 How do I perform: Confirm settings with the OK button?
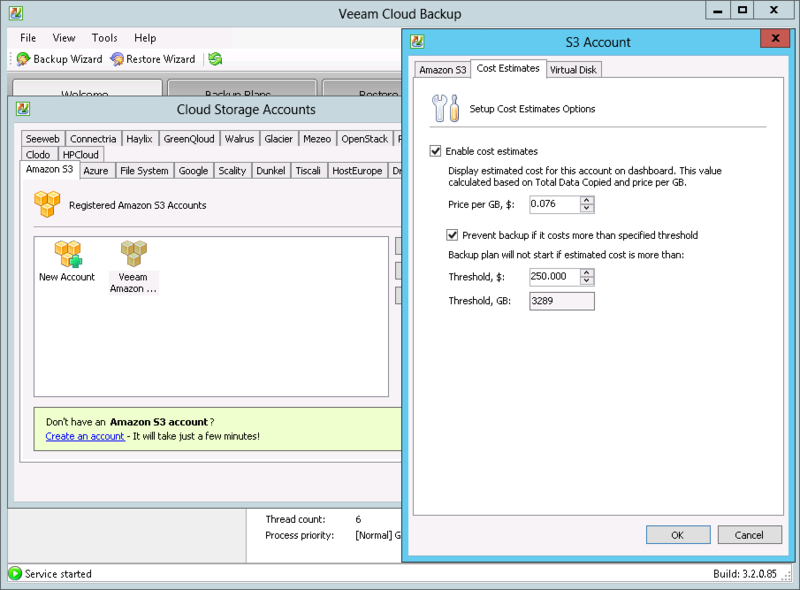678,534
